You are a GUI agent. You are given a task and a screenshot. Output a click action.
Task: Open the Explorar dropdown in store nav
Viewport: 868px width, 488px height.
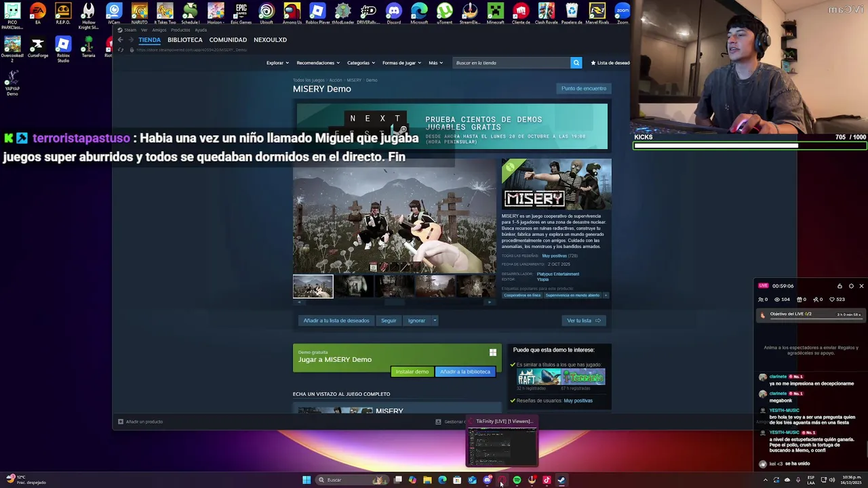pyautogui.click(x=277, y=63)
